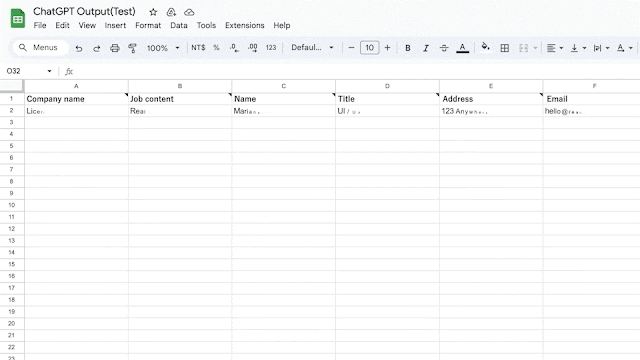This screenshot has width=640, height=360.
Task: Select cell starting with 123 Anyw
Action: [491, 111]
